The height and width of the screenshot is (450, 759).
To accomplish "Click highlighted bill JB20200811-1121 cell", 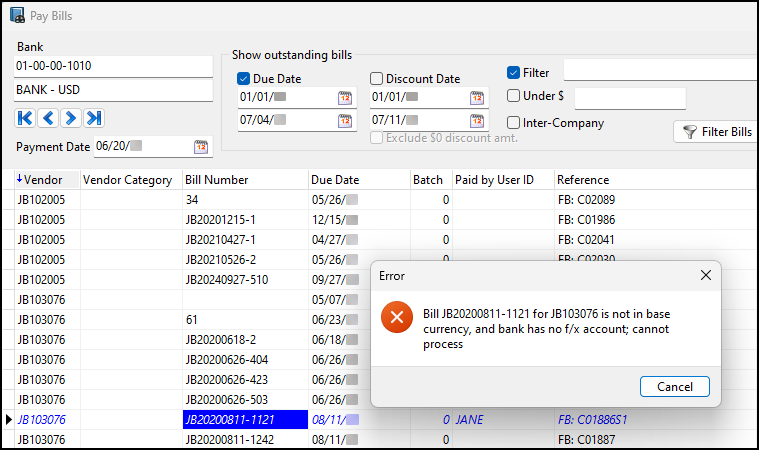I will [245, 420].
